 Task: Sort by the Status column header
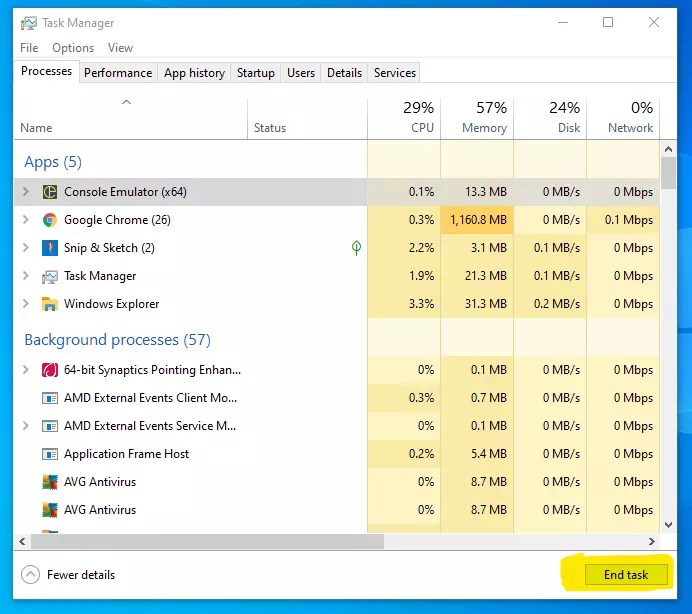pos(307,117)
